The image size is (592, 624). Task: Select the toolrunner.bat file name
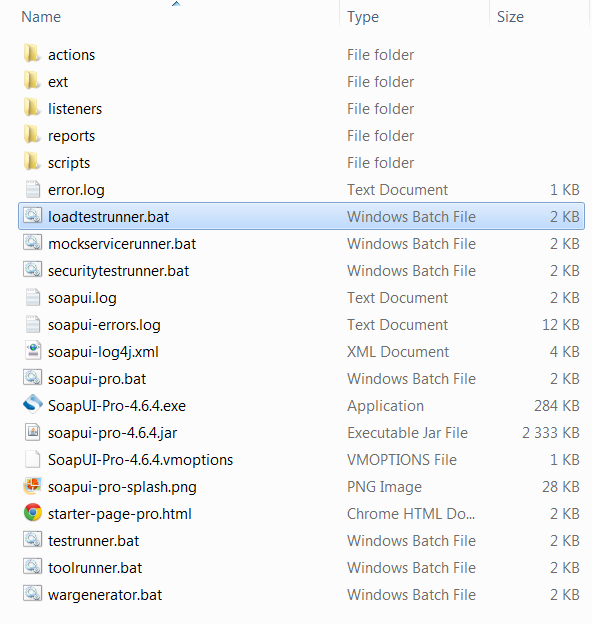tap(95, 568)
